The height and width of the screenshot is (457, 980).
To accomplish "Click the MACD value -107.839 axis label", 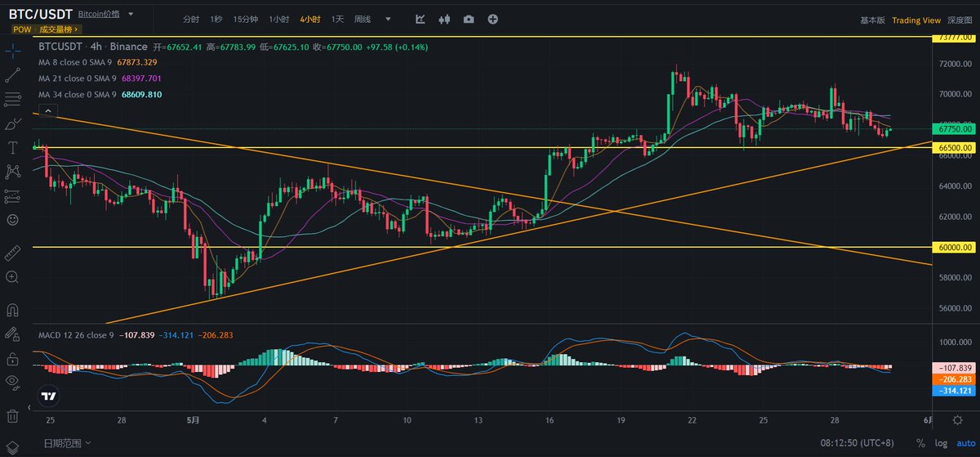I will point(955,368).
